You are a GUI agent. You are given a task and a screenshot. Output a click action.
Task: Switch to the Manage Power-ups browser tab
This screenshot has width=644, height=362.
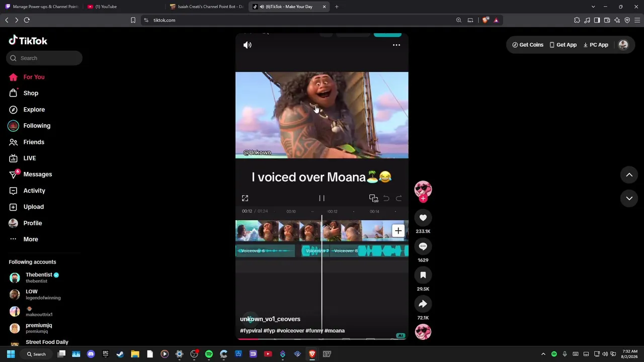[41, 7]
